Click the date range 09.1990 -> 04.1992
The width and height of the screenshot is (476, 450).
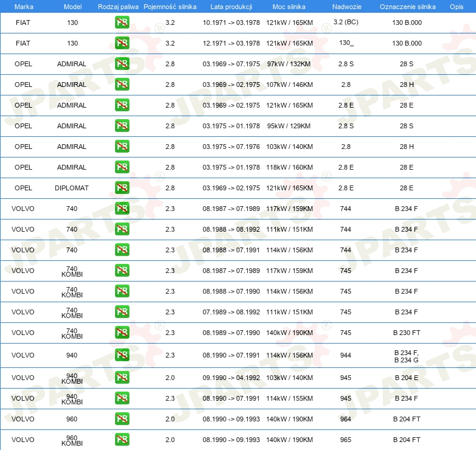(231, 378)
